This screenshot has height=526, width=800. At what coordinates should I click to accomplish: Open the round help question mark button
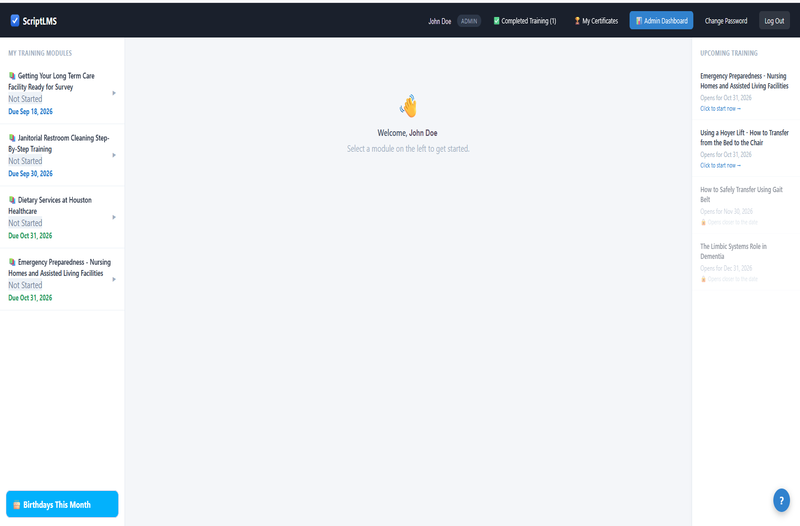(781, 500)
